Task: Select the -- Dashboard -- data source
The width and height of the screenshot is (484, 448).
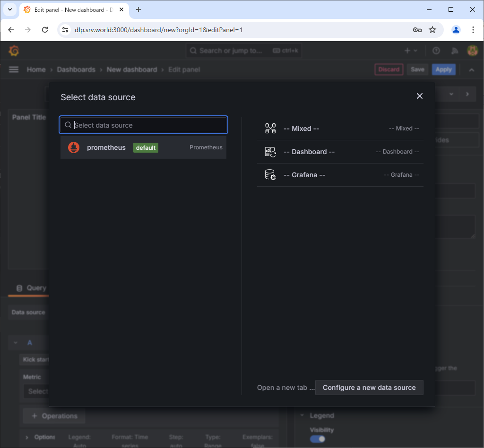Action: pyautogui.click(x=340, y=152)
